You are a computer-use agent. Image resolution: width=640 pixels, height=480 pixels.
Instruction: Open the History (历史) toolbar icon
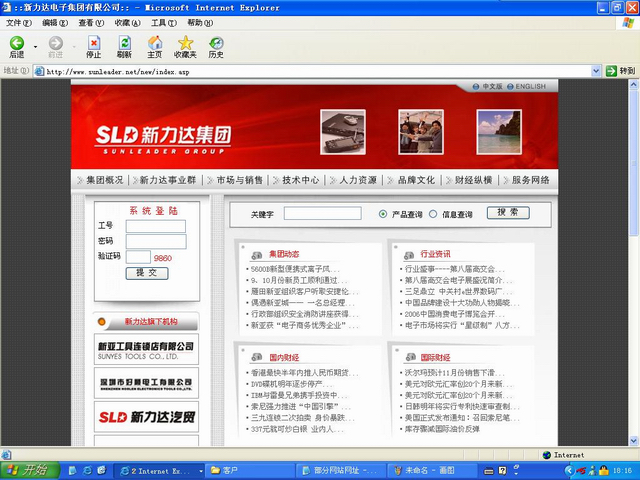click(x=216, y=44)
